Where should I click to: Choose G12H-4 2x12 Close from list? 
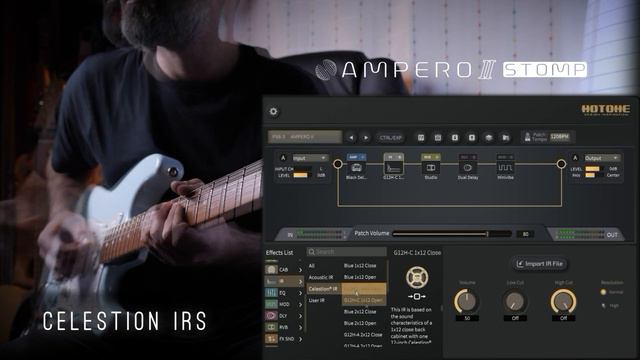click(x=363, y=334)
